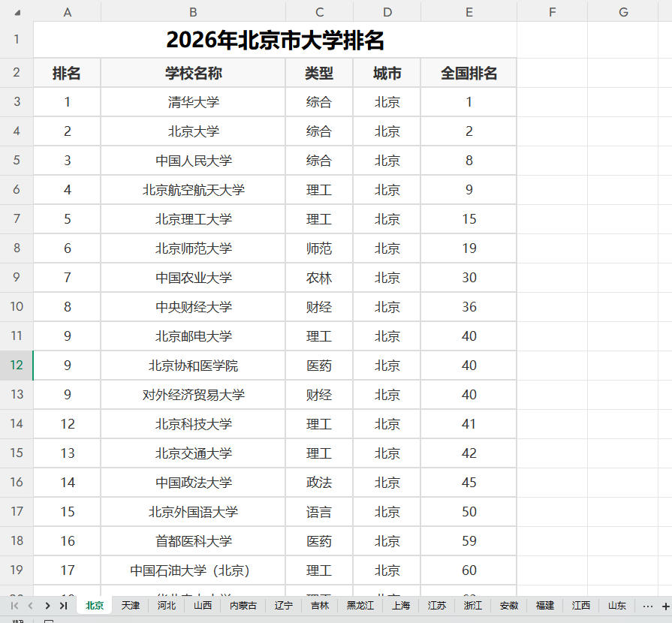Image resolution: width=672 pixels, height=623 pixels.
Task: Click the previous sheet arrow
Action: tap(29, 605)
